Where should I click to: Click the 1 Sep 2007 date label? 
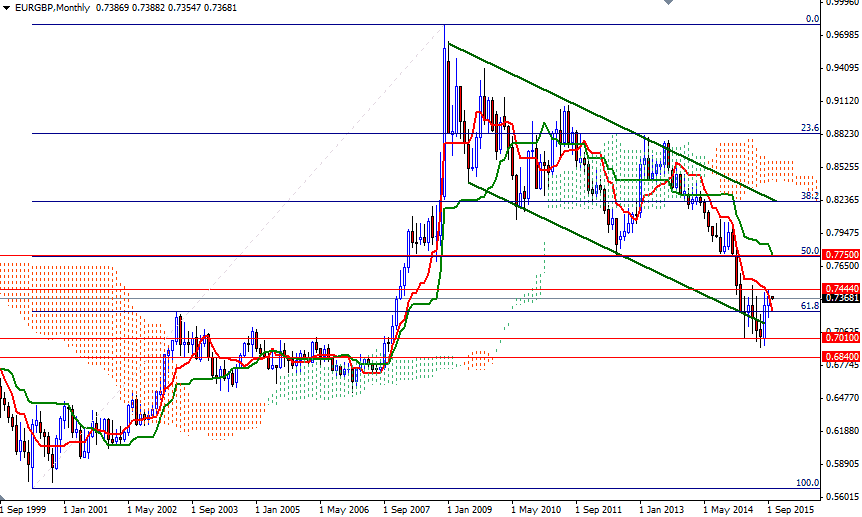[406, 510]
